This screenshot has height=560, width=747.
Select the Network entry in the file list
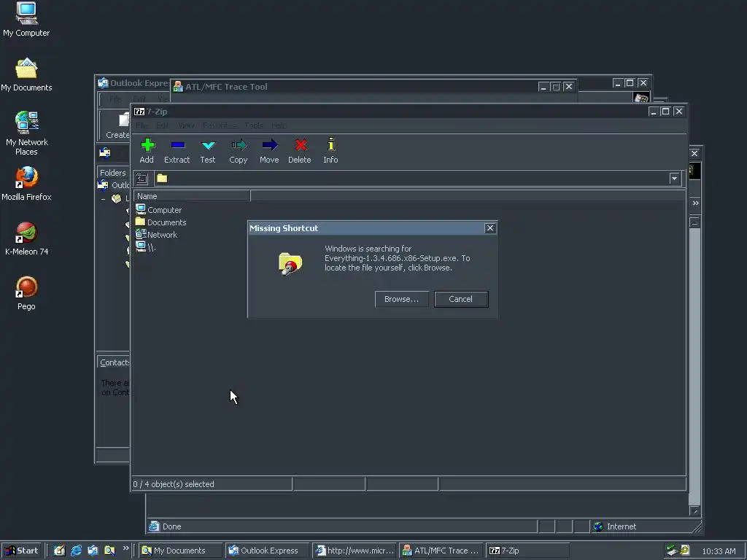(157, 234)
